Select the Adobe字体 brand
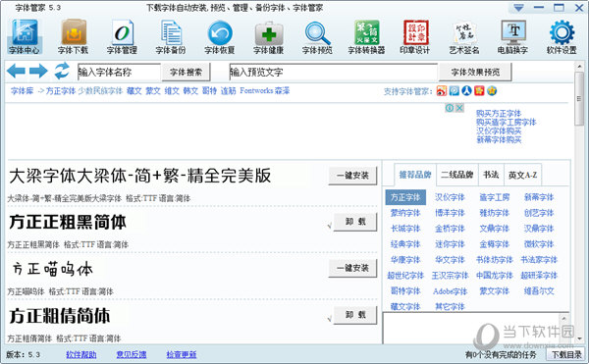This screenshot has height=364, width=589. [450, 291]
